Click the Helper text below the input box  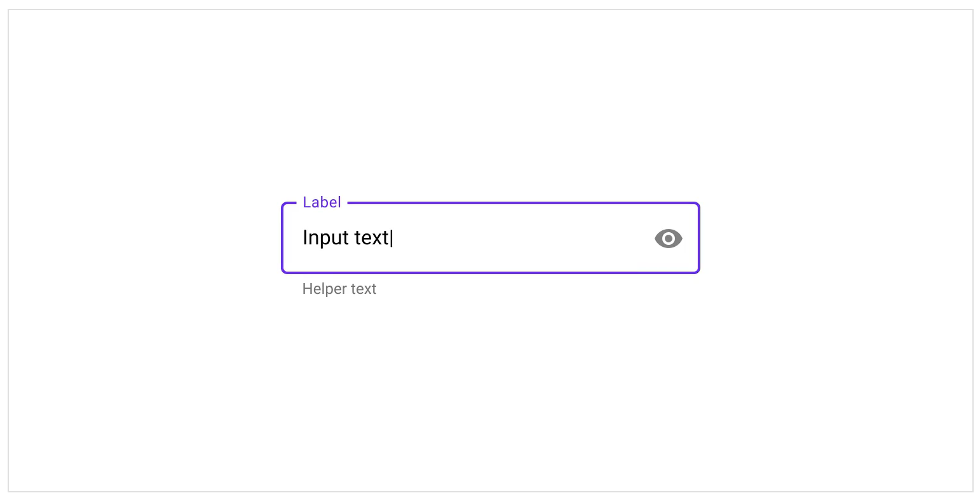(339, 289)
